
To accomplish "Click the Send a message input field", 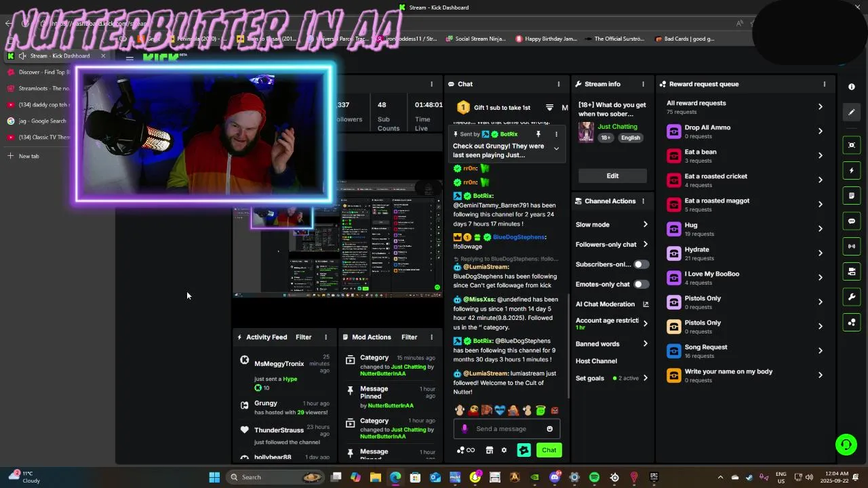I will pos(507,428).
